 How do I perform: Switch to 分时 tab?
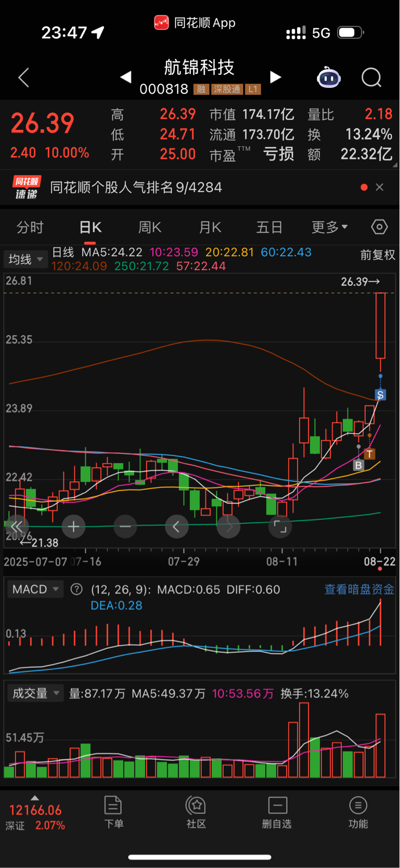click(30, 227)
